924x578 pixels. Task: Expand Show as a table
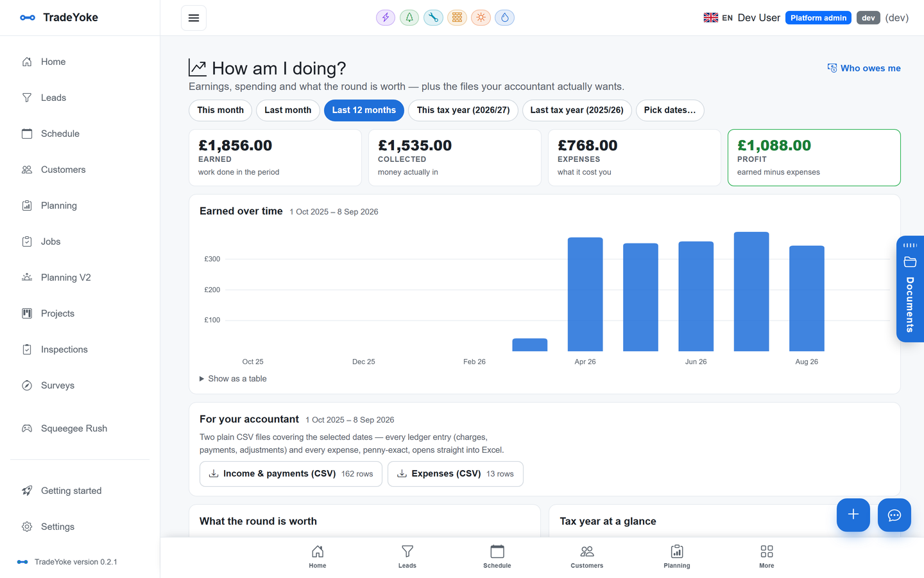tap(234, 379)
